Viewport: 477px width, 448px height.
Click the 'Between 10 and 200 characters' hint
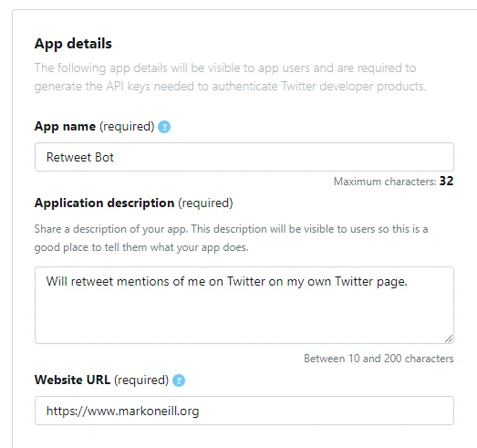pos(378,359)
